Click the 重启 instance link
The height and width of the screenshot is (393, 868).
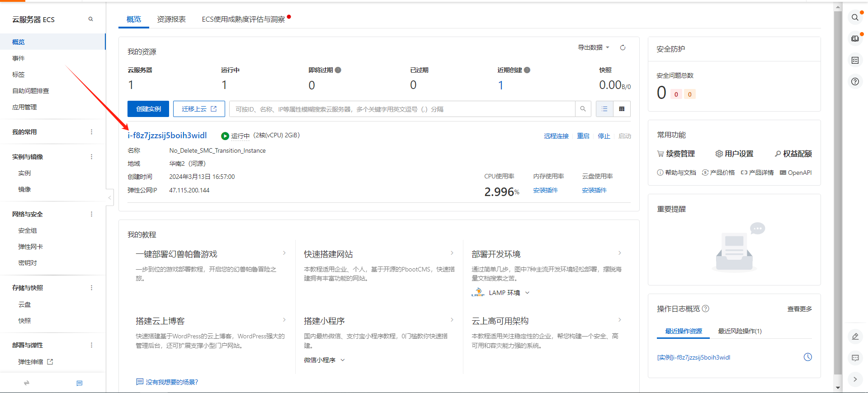tap(583, 136)
